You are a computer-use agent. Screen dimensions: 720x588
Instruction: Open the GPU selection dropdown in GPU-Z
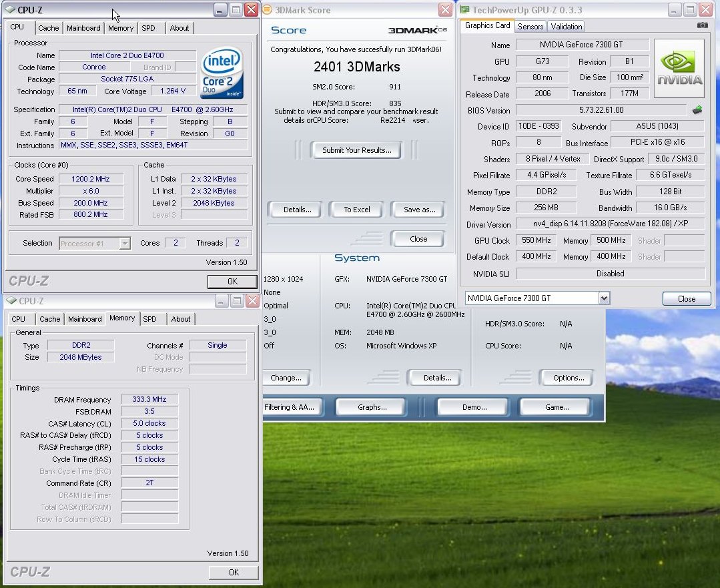click(x=604, y=298)
